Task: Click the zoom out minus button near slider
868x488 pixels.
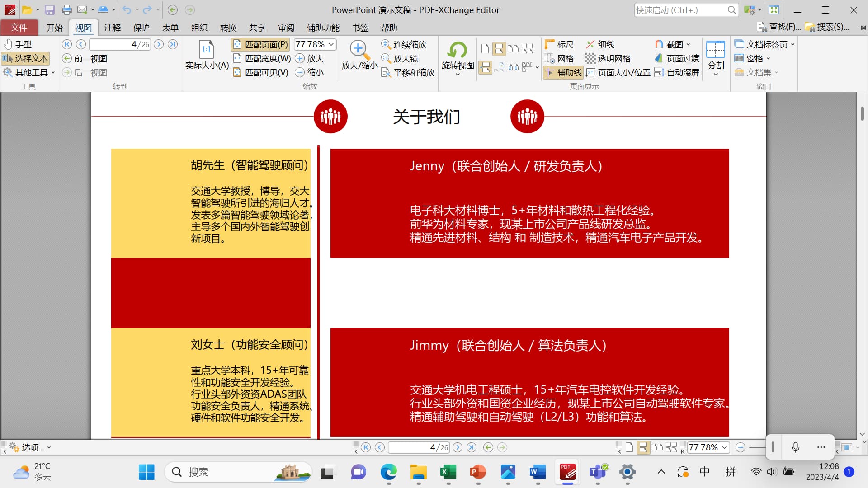Action: coord(740,447)
